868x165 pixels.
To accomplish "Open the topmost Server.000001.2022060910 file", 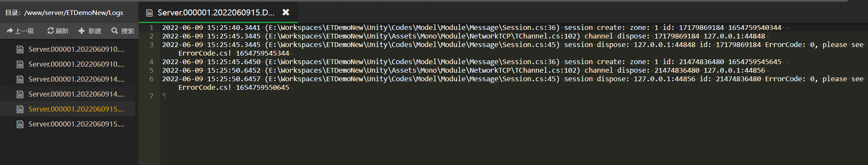I will 76,49.
